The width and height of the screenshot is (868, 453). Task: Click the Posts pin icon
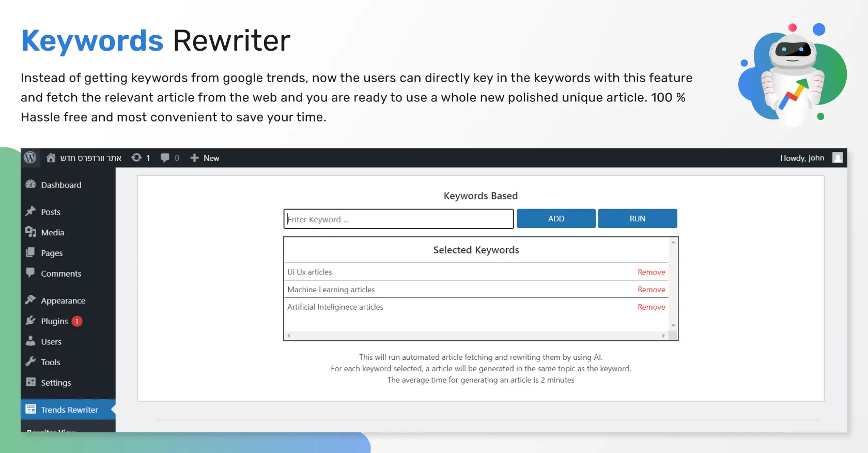pos(30,212)
